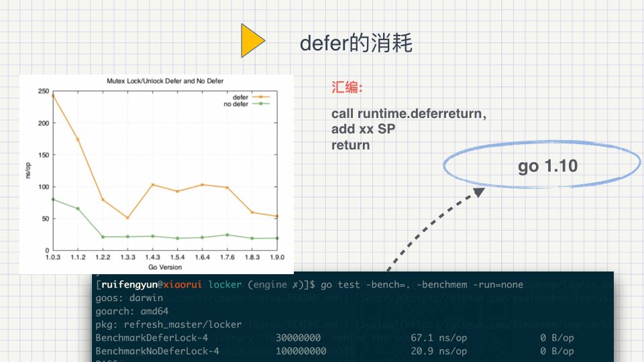
Task: Click the dashed arrow head pointing to oval
Action: tap(478, 192)
